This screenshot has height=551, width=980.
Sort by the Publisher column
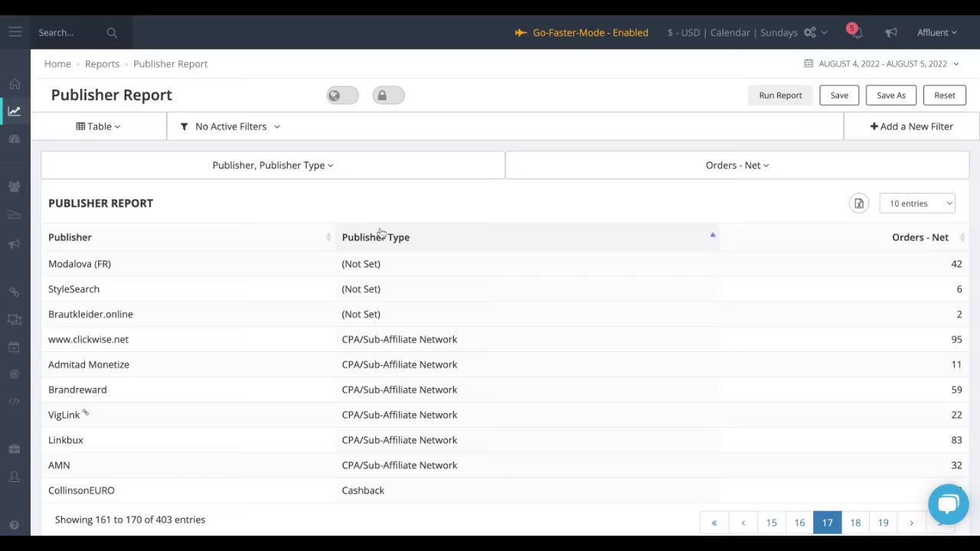[x=188, y=237]
